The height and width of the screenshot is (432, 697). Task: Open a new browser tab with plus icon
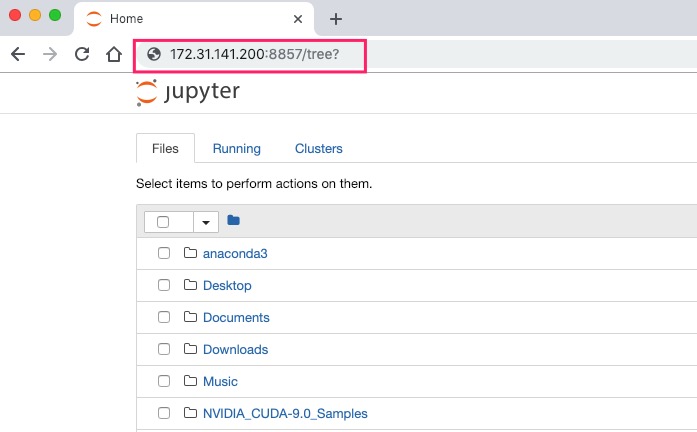click(336, 19)
